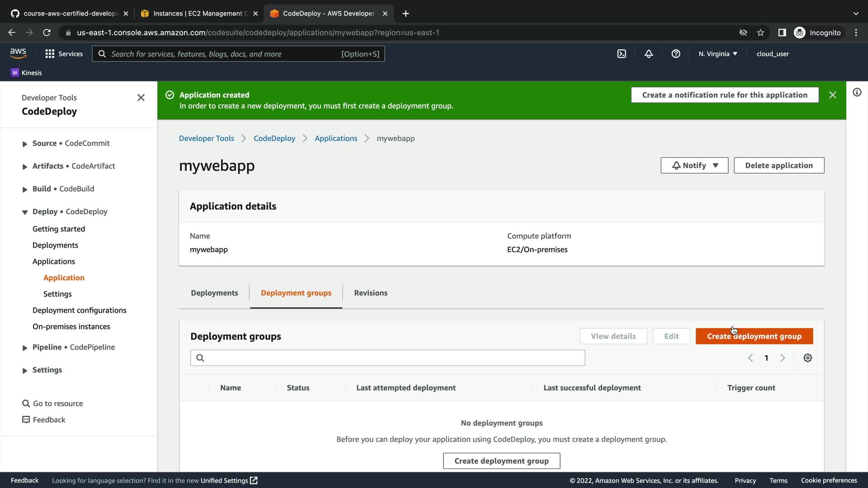
Task: Click Applications breadcrumb link
Action: pos(336,138)
